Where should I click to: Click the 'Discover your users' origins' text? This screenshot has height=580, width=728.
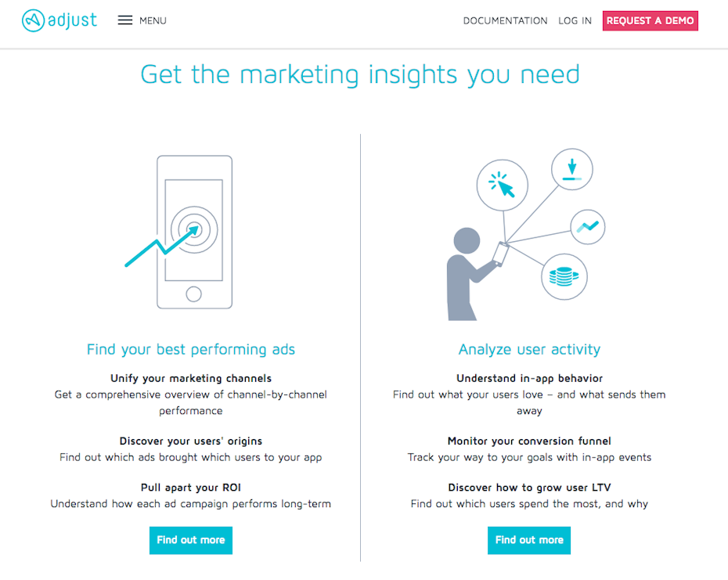point(191,441)
